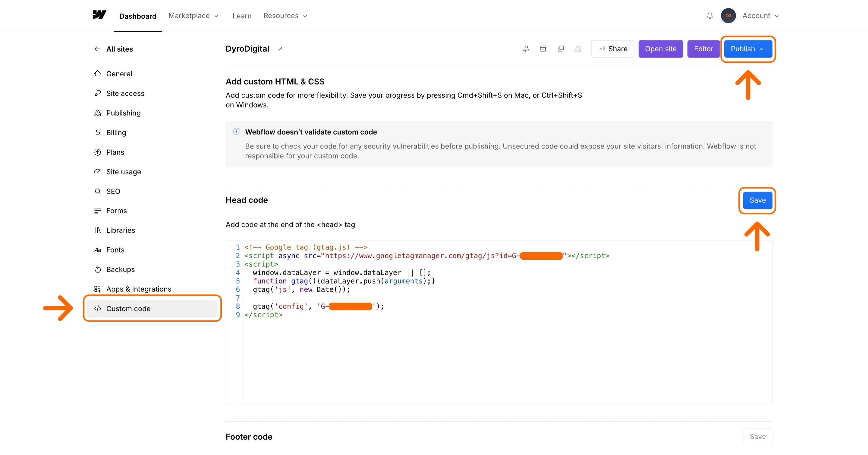The image size is (868, 455).
Task: Expand the Marketplace menu
Action: coord(193,16)
